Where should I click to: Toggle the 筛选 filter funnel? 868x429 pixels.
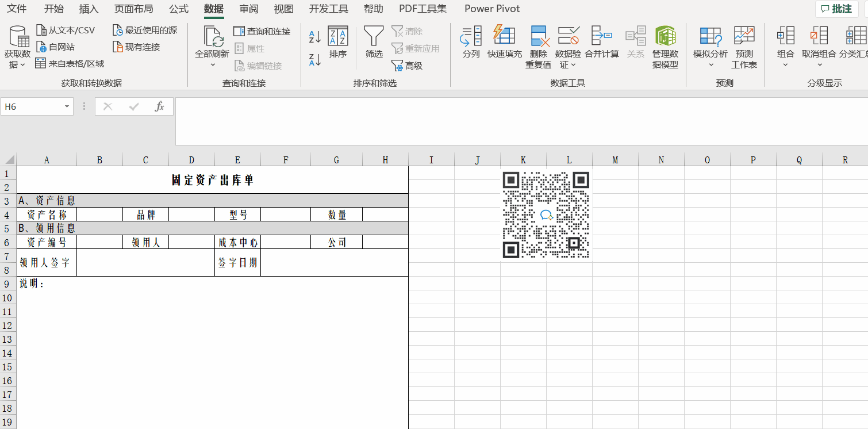click(374, 43)
